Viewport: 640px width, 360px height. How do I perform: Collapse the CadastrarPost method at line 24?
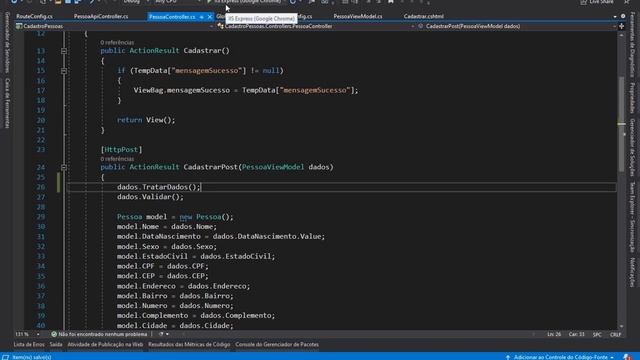point(64,167)
